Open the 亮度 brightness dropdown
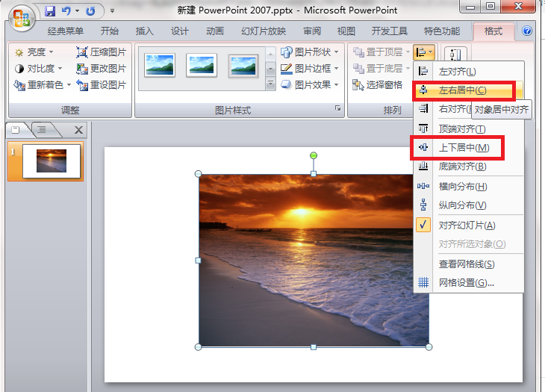This screenshot has height=392, width=545. 34,52
